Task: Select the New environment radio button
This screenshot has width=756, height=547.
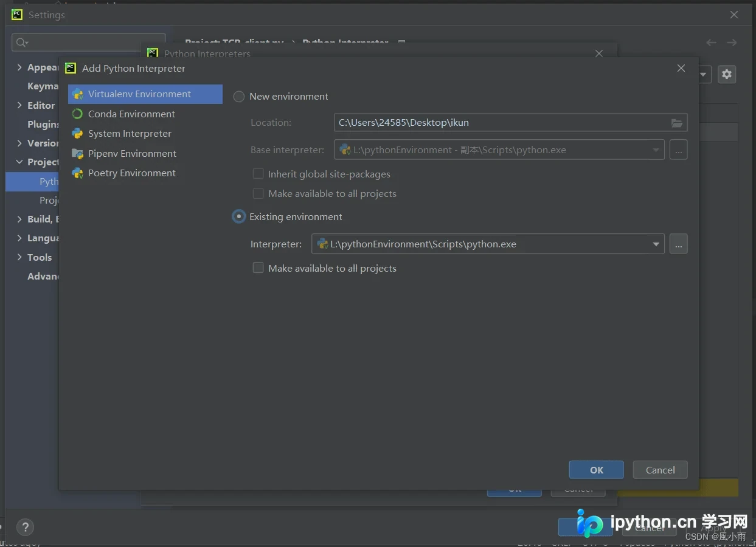Action: coord(239,97)
